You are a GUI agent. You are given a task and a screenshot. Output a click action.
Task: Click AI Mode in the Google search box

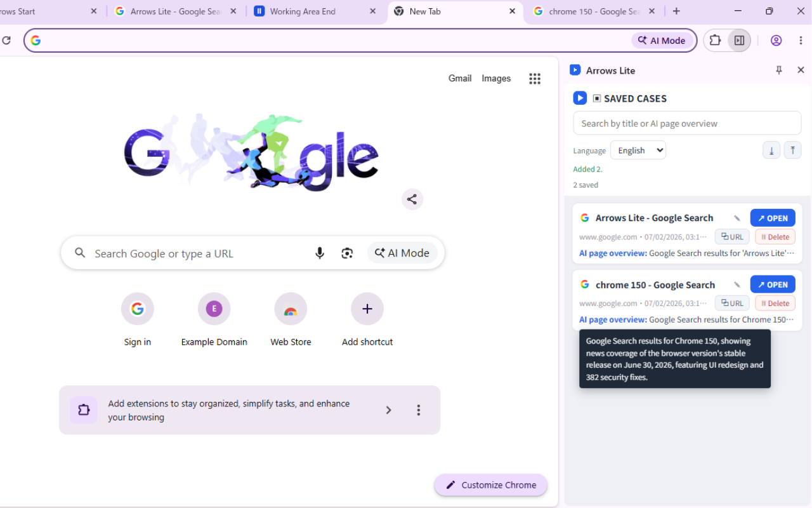[402, 253]
